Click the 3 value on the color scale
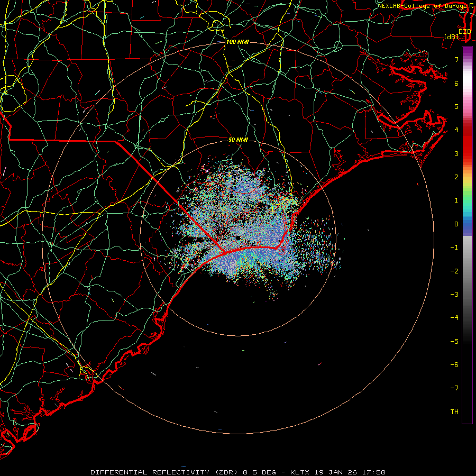 tap(456, 153)
